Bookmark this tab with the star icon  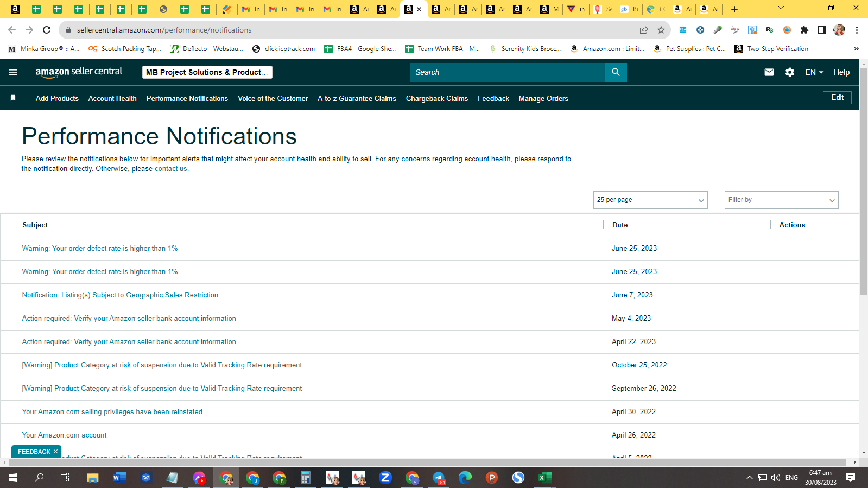click(661, 30)
